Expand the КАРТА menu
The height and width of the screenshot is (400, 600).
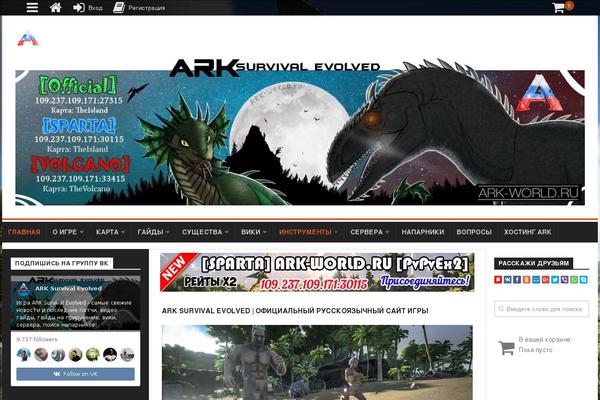pyautogui.click(x=110, y=232)
